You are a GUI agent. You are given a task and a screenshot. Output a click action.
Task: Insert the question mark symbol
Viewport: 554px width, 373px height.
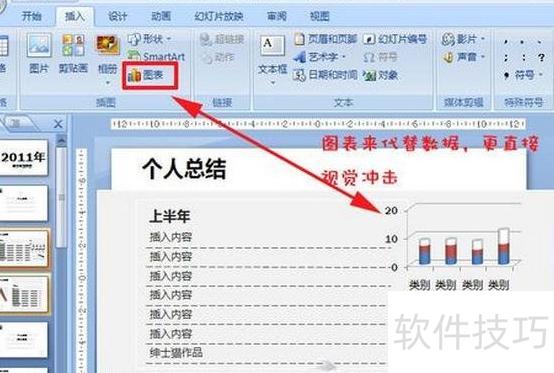541,57
